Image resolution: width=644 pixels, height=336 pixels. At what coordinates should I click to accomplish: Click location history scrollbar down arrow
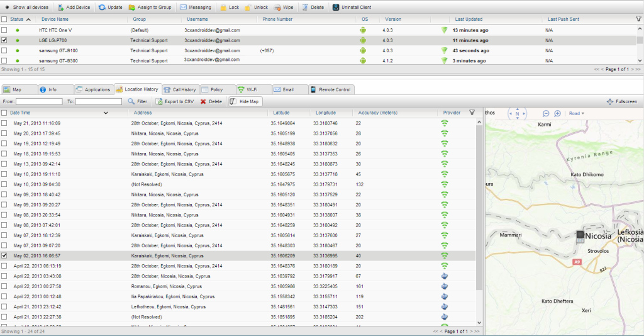[479, 323]
